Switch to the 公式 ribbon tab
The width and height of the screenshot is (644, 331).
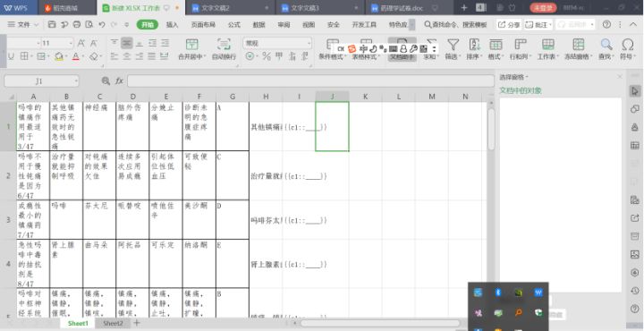234,25
